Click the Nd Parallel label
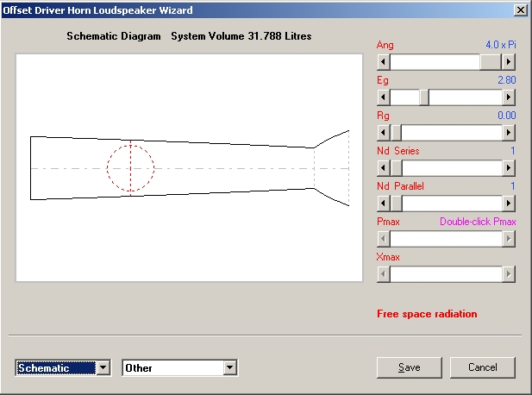This screenshot has height=395, width=532. pyautogui.click(x=400, y=186)
